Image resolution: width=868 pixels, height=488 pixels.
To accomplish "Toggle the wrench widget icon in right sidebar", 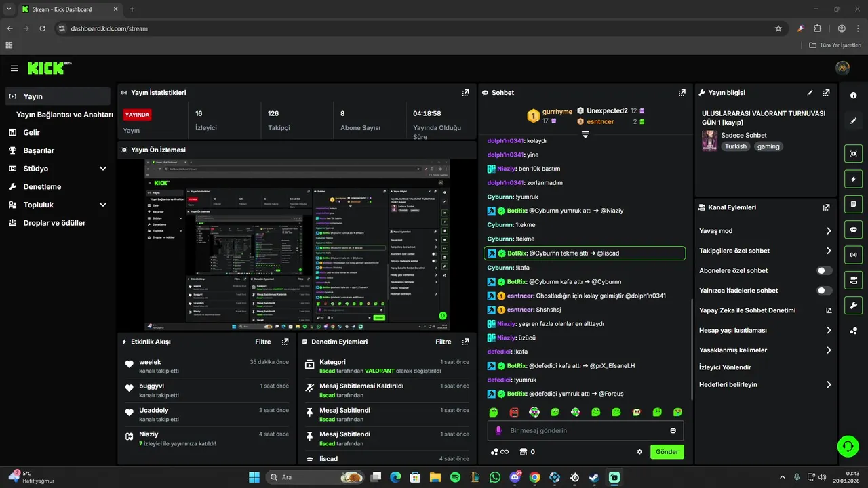I will (x=854, y=305).
